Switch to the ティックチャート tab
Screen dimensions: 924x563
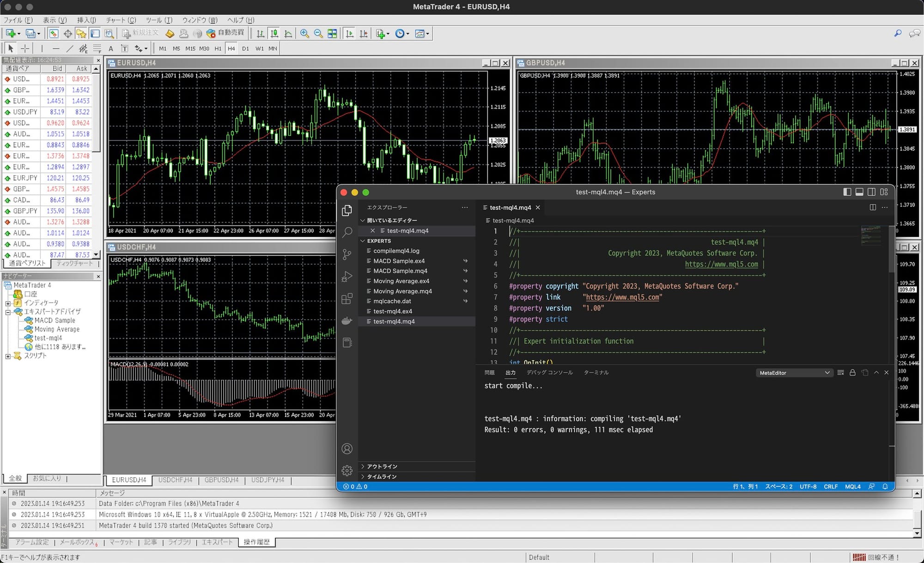pos(74,263)
